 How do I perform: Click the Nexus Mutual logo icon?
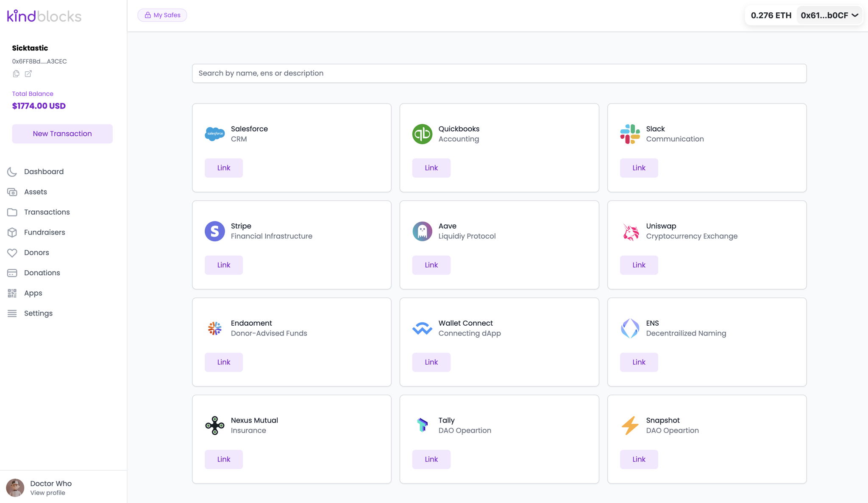coord(215,425)
